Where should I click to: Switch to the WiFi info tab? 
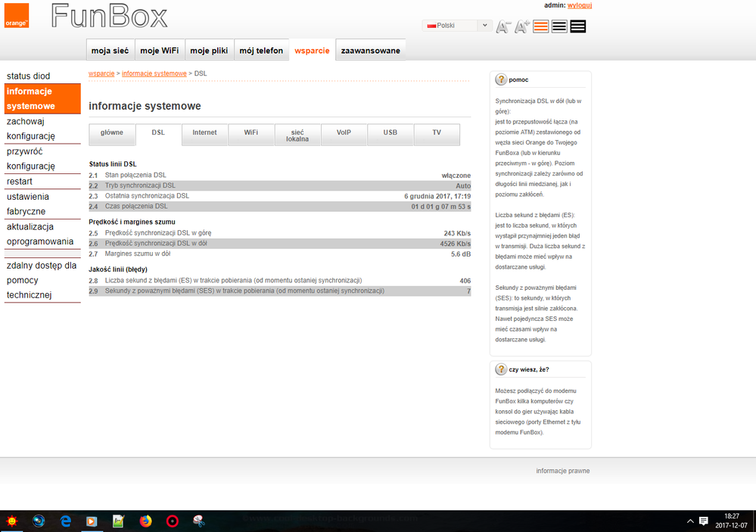tap(251, 134)
